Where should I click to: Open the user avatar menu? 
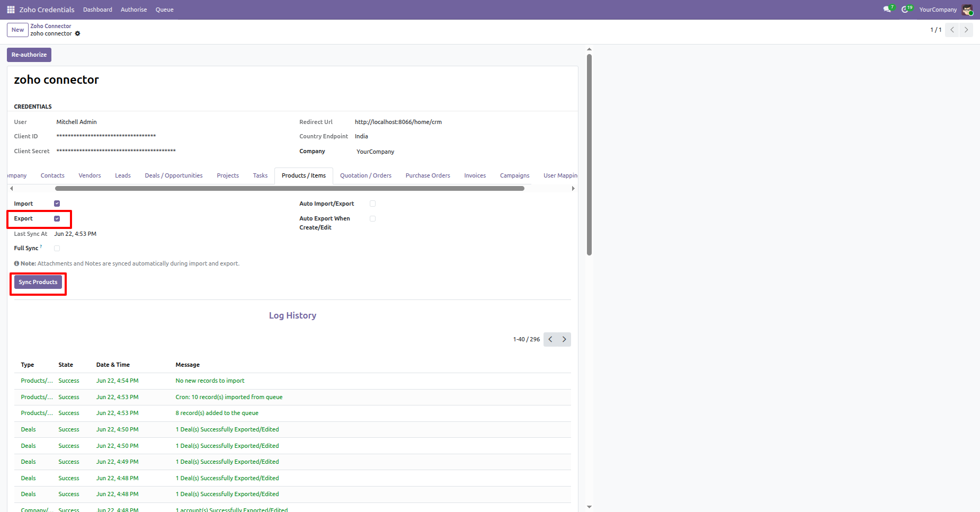[x=967, y=10]
